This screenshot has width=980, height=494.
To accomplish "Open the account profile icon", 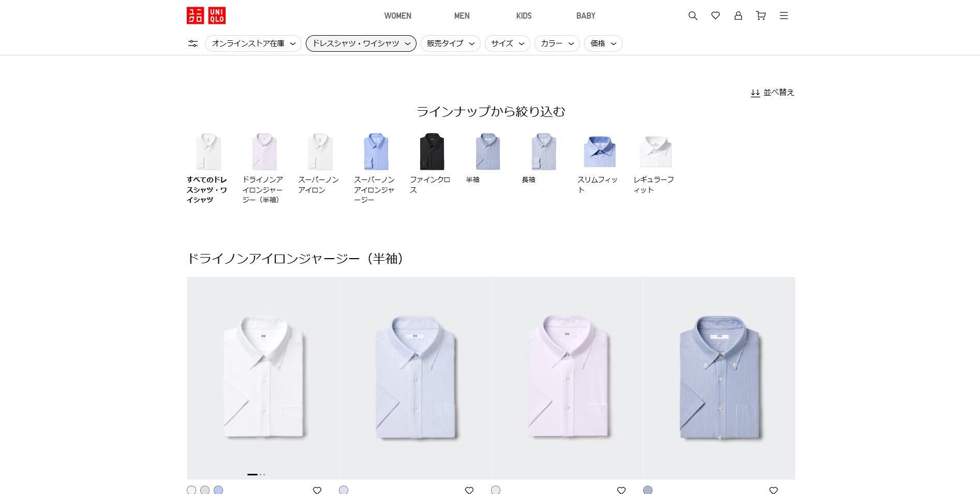I will pyautogui.click(x=738, y=16).
